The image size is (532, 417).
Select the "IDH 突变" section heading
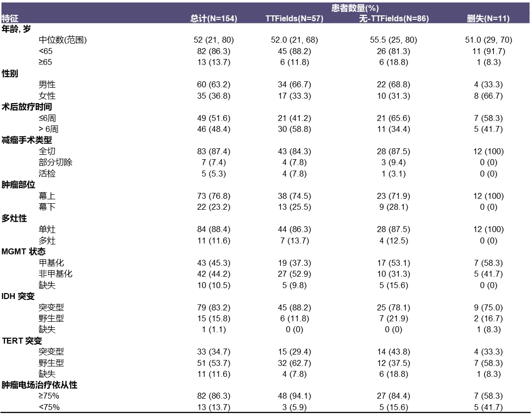pyautogui.click(x=19, y=297)
